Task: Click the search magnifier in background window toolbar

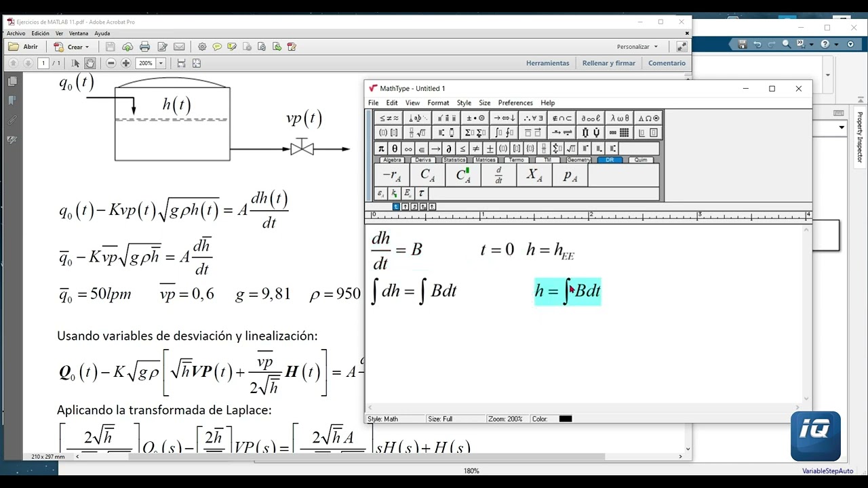Action: (x=787, y=44)
